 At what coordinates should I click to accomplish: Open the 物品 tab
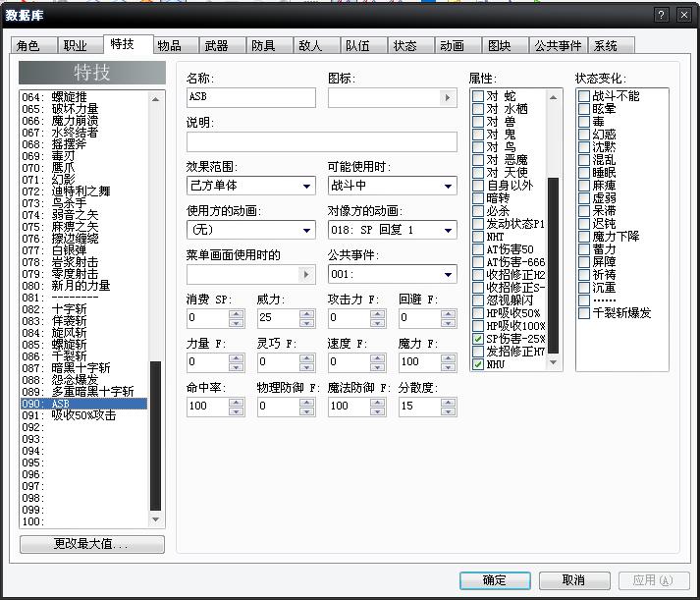176,45
